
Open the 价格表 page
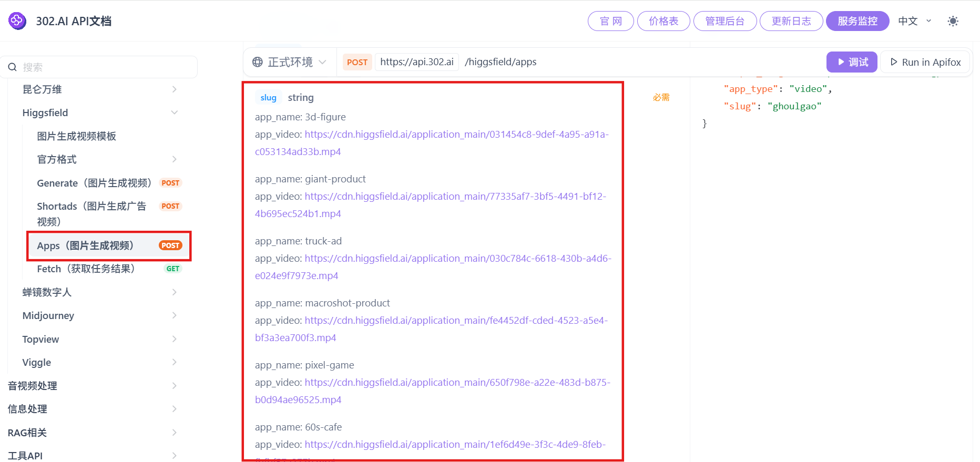click(663, 21)
